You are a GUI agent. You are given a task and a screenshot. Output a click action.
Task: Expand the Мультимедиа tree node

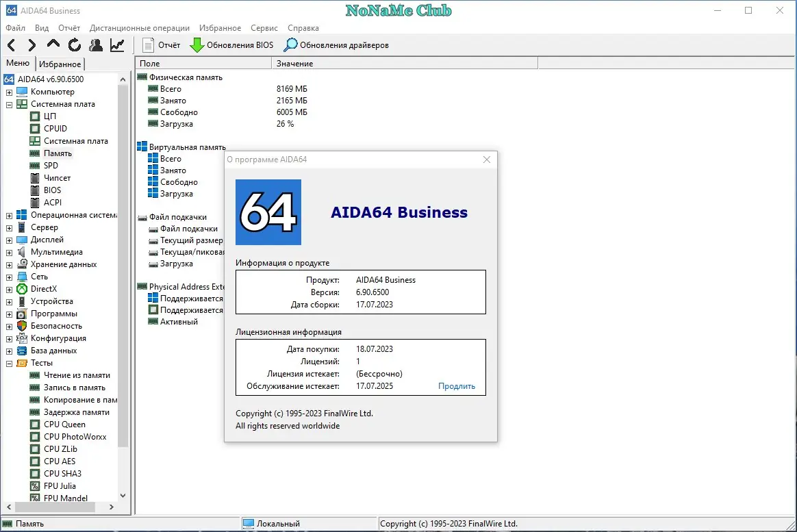pos(9,253)
